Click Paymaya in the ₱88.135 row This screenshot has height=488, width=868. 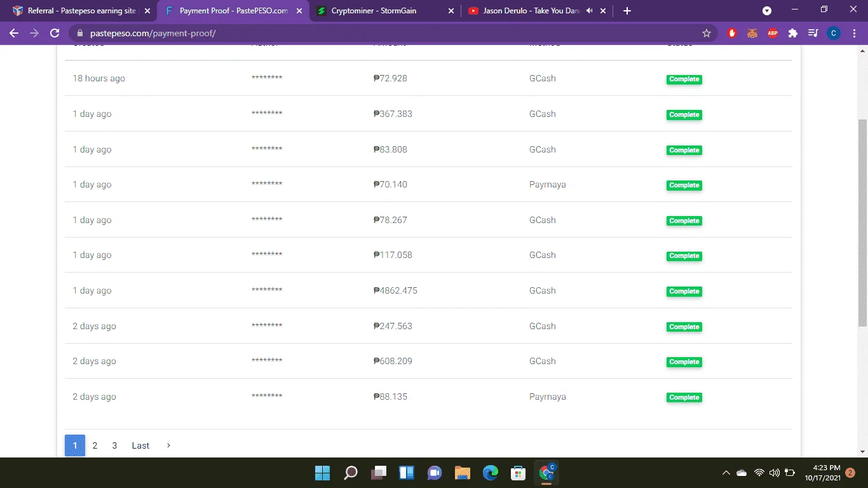(547, 396)
